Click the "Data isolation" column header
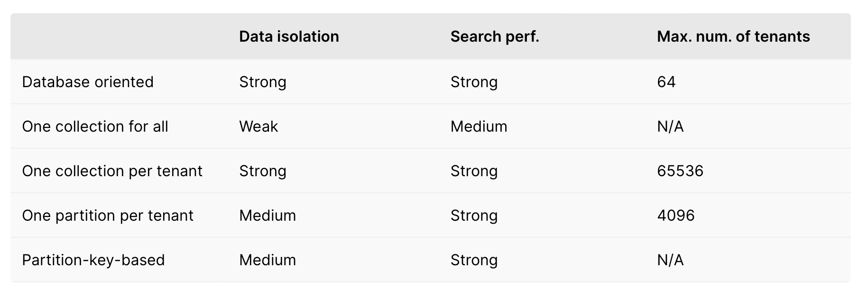The height and width of the screenshot is (305, 868). pyautogui.click(x=289, y=36)
